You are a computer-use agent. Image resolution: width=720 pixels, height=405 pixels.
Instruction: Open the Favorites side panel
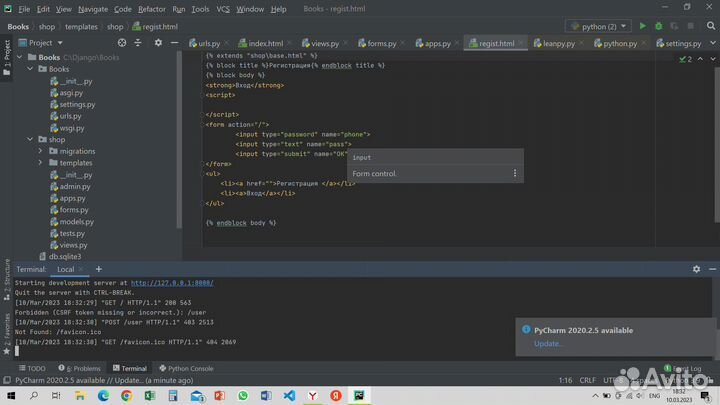coord(6,334)
